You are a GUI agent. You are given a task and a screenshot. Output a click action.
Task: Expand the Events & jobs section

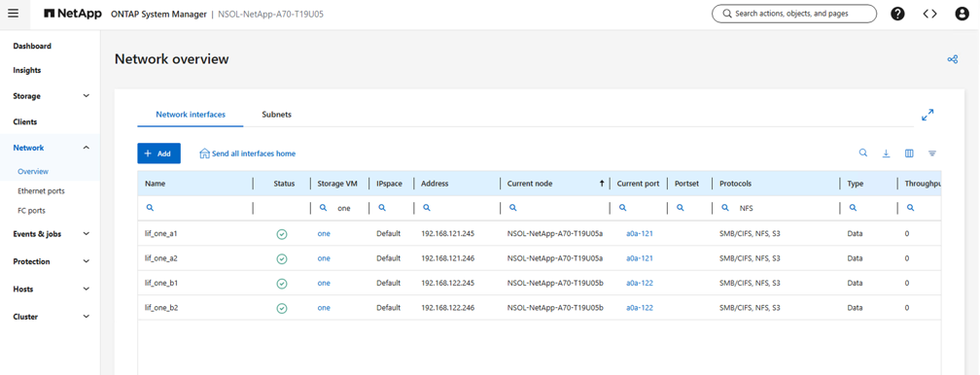tap(87, 234)
